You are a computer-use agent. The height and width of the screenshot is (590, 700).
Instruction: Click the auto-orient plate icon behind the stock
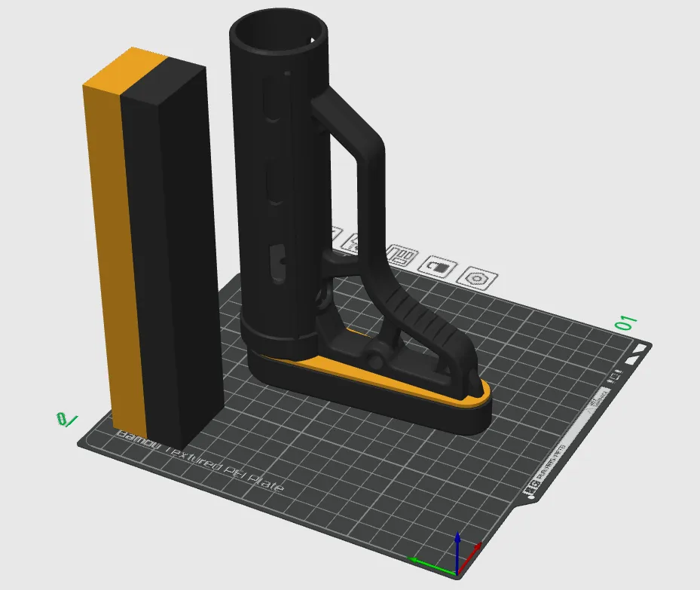click(x=353, y=241)
